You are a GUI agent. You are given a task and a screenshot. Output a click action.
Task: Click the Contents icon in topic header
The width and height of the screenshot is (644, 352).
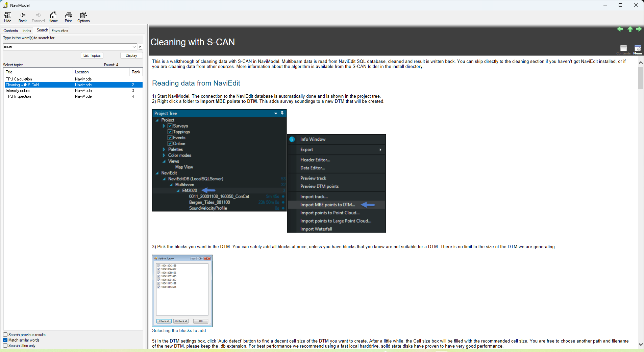tap(623, 50)
